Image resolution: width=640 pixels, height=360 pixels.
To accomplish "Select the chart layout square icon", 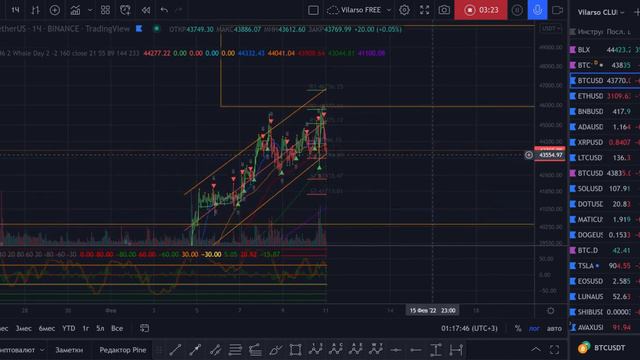I will 313,10.
